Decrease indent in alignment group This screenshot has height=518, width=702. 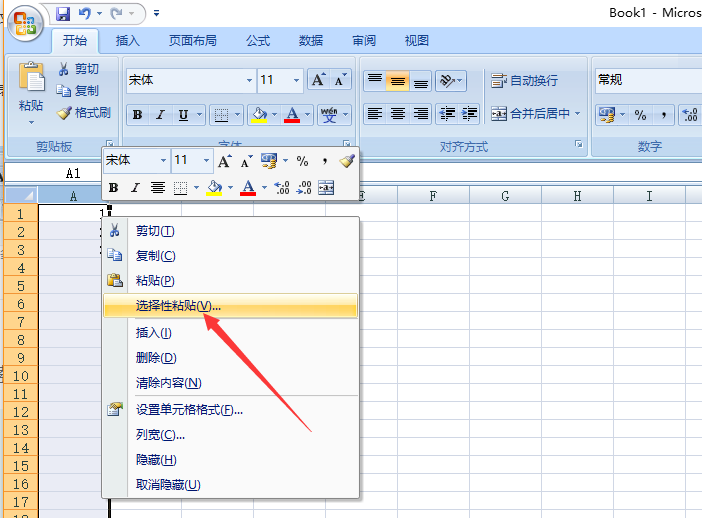tap(447, 114)
